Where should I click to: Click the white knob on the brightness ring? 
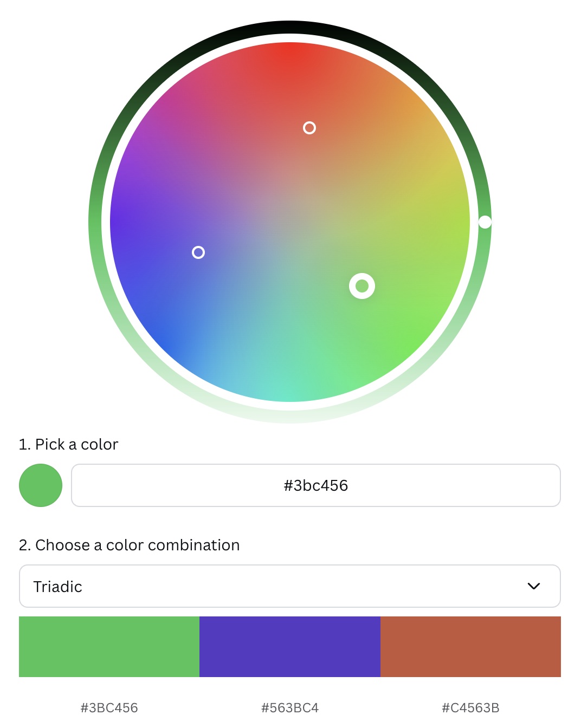coord(485,222)
